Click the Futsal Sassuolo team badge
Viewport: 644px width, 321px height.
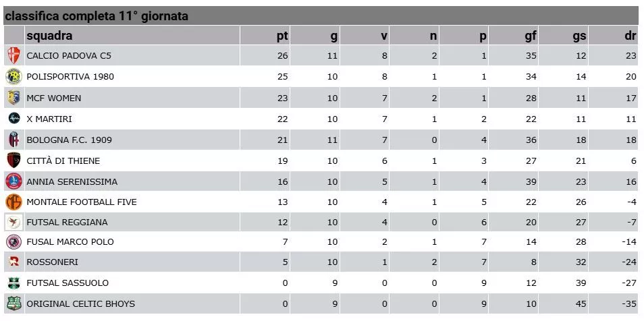[x=14, y=283]
